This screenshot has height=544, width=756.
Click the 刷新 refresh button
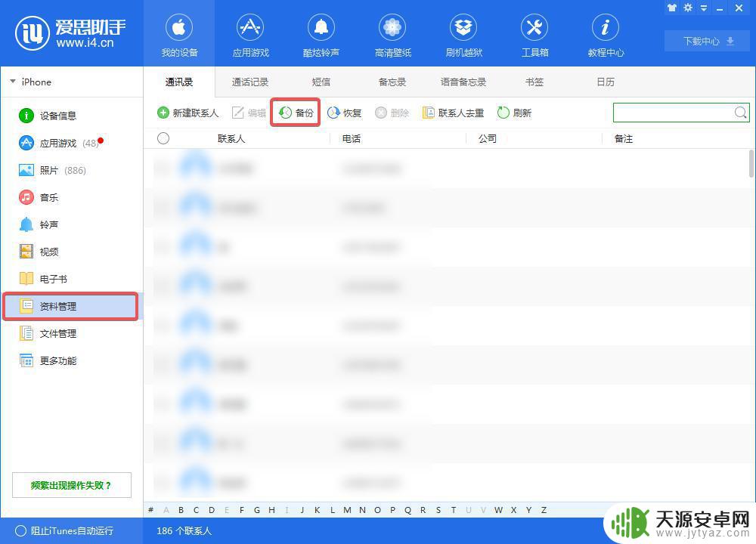coord(514,113)
